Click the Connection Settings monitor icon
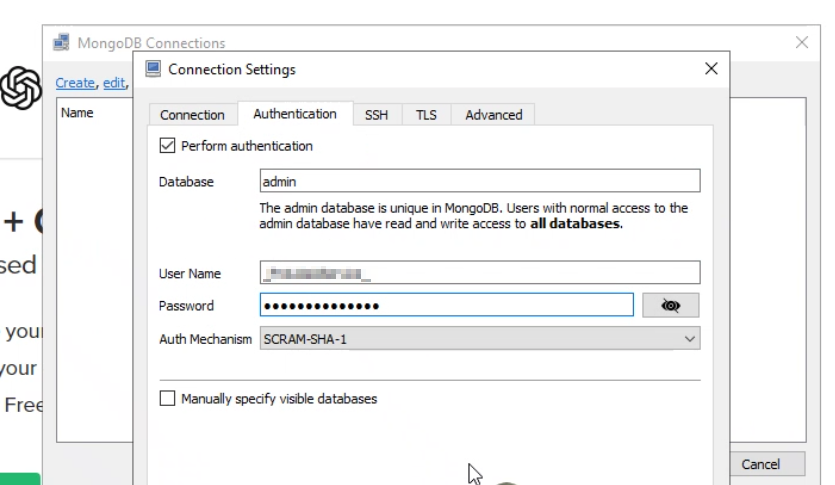 point(153,69)
